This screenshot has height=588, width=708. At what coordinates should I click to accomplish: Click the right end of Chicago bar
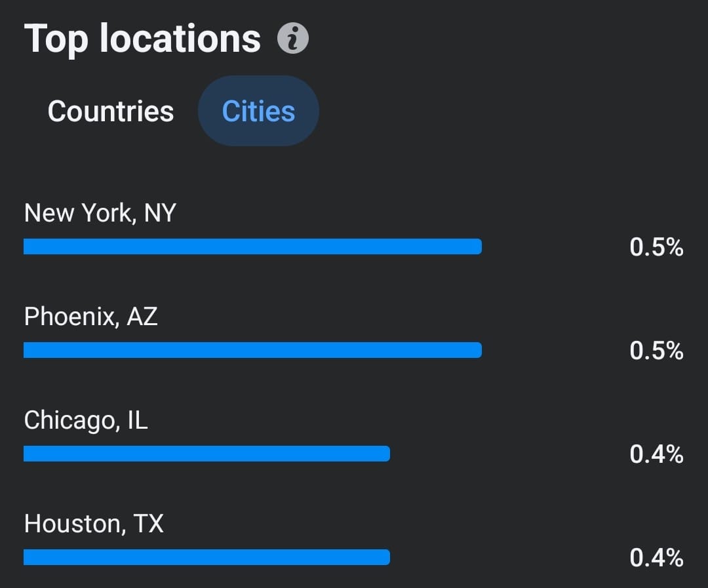(386, 454)
